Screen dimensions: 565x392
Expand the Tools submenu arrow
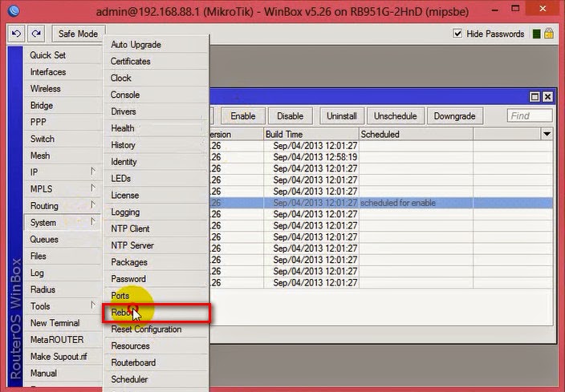tap(93, 305)
